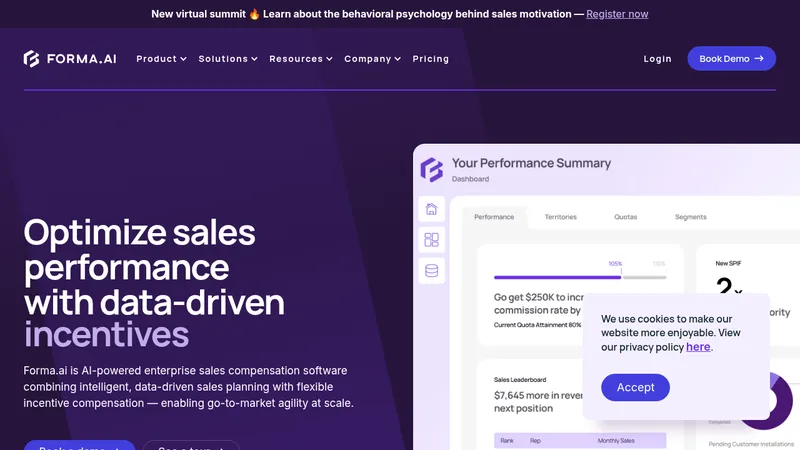Click the grid layout icon in dashboard sidebar
Screen dimensions: 800x450
pos(432,240)
